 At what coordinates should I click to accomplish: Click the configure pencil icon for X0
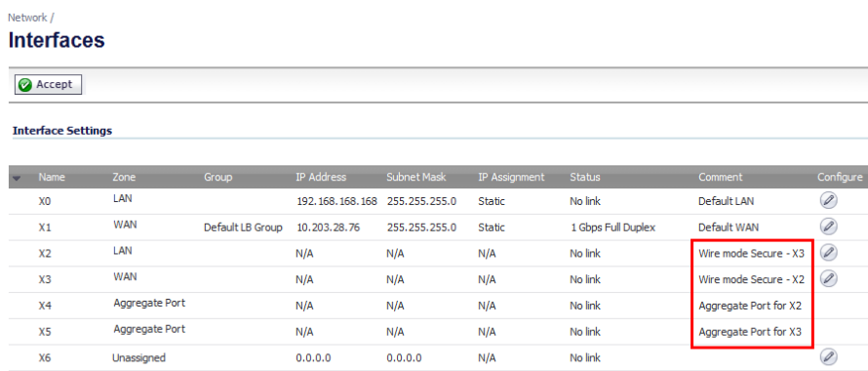[x=828, y=201]
